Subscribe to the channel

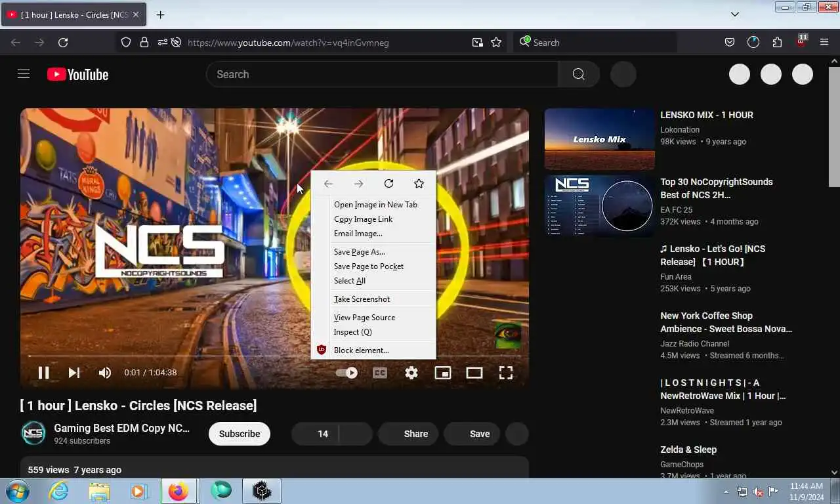240,434
